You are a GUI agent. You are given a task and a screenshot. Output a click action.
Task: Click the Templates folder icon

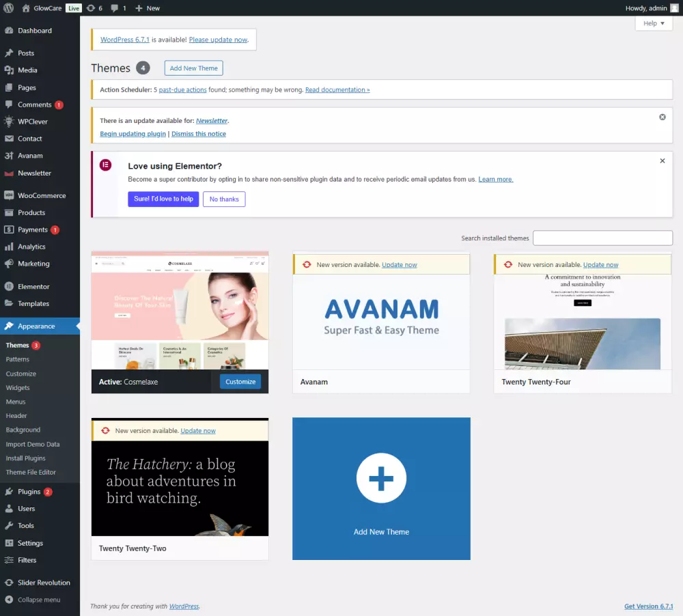point(9,304)
